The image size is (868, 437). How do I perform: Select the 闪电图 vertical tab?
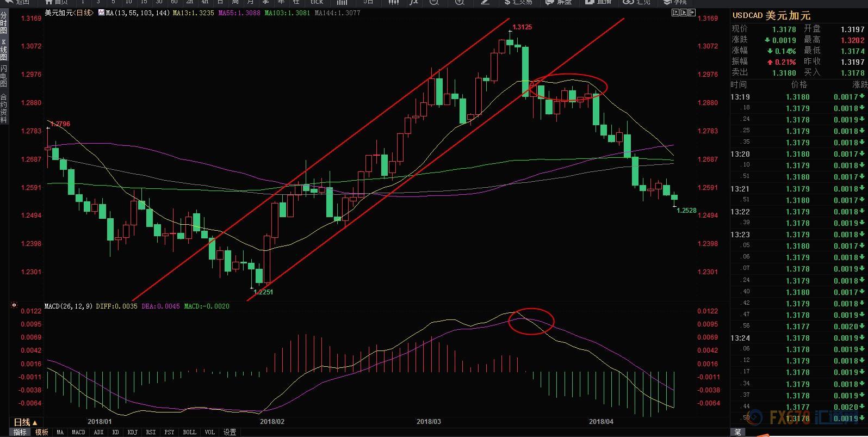[x=4, y=76]
